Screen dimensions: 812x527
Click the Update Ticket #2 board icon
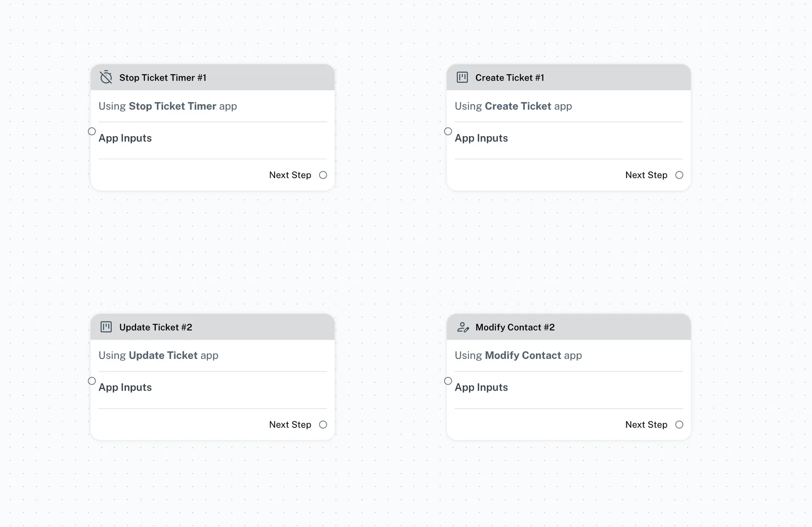[x=106, y=327]
